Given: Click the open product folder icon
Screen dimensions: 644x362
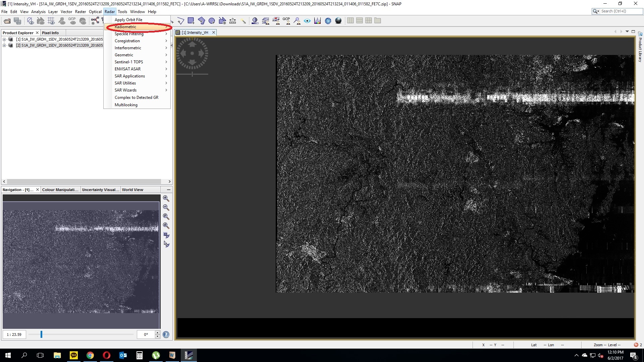Looking at the screenshot, I should [7, 21].
